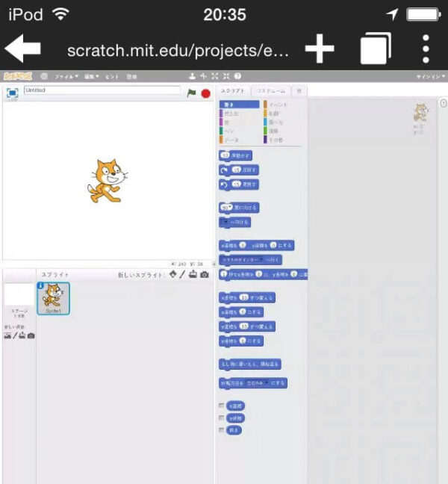Click the change y by 10 block

point(247,326)
